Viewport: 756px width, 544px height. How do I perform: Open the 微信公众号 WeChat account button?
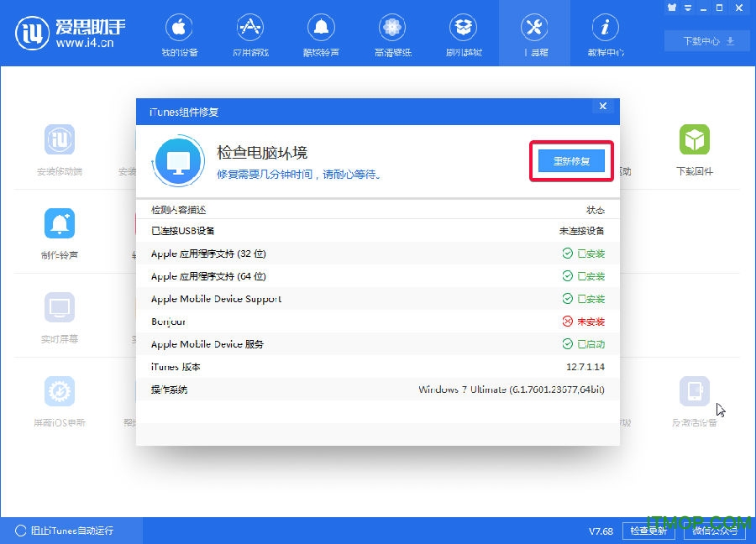pyautogui.click(x=715, y=531)
